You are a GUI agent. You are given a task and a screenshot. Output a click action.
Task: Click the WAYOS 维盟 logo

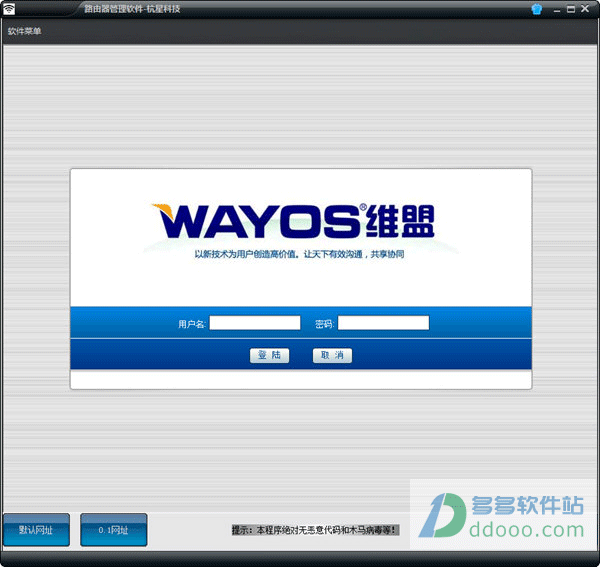click(x=293, y=221)
